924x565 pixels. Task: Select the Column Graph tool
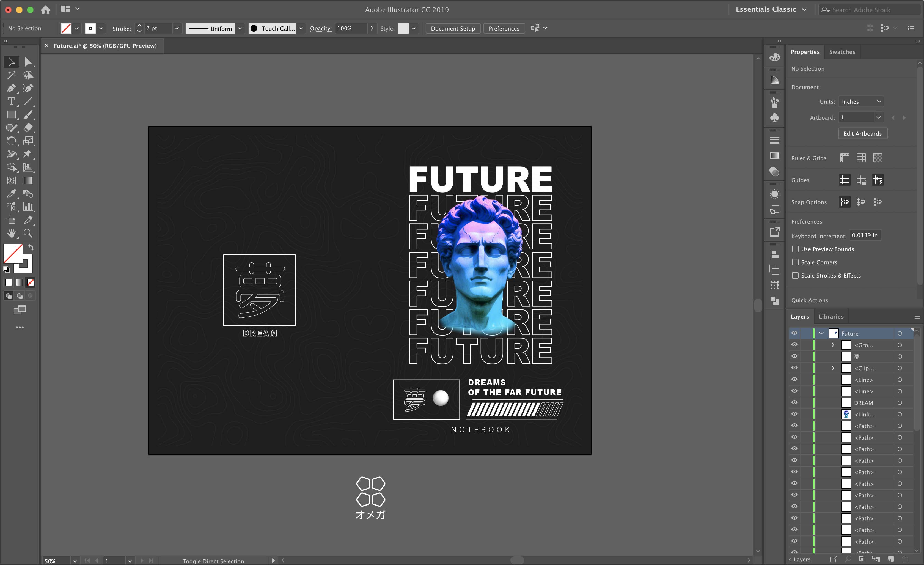(28, 207)
